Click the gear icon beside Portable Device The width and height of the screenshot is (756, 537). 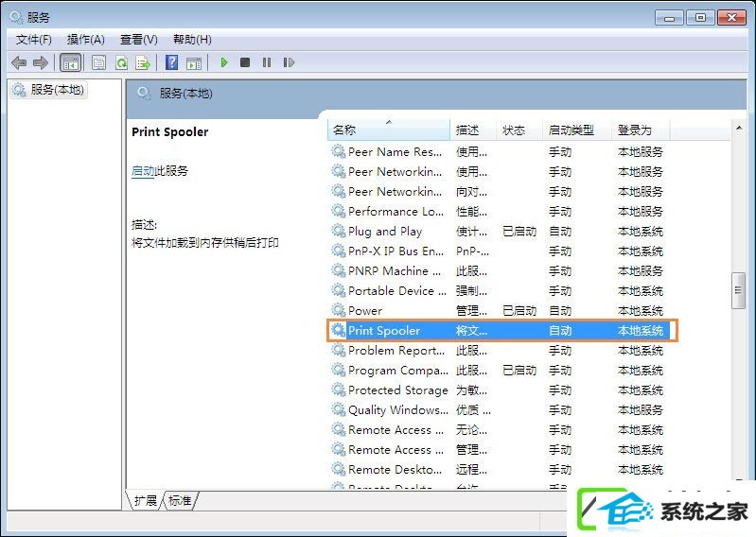(339, 290)
